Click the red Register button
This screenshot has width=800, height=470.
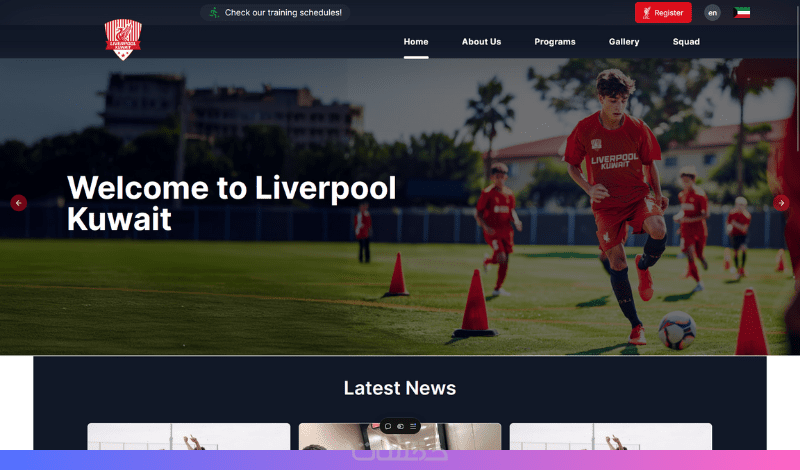coord(663,13)
